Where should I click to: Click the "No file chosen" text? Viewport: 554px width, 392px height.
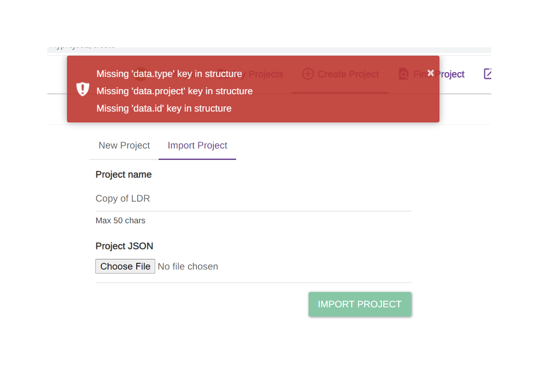[x=188, y=267]
